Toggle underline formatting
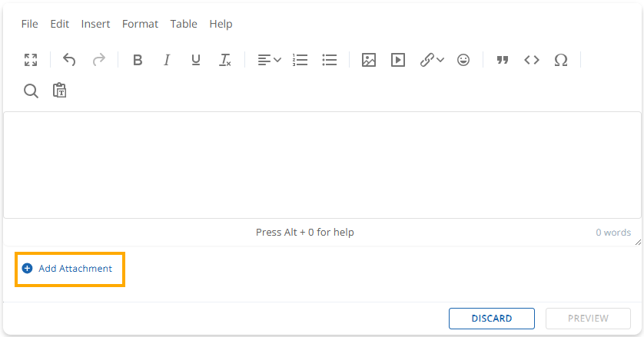 pyautogui.click(x=196, y=60)
